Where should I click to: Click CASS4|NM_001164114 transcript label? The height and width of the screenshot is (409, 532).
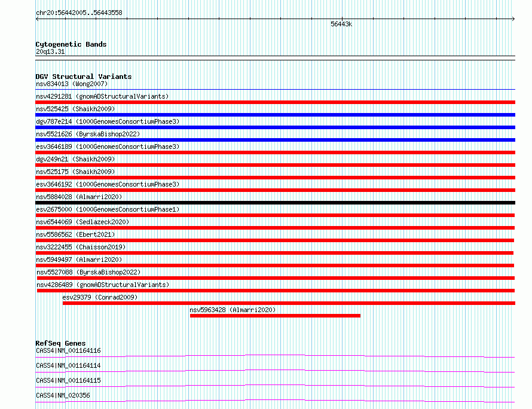(x=68, y=365)
